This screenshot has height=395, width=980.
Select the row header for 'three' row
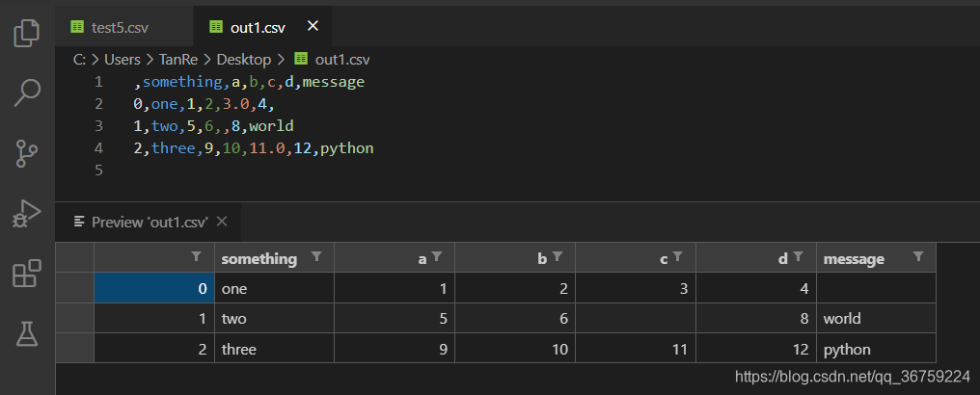tap(74, 349)
